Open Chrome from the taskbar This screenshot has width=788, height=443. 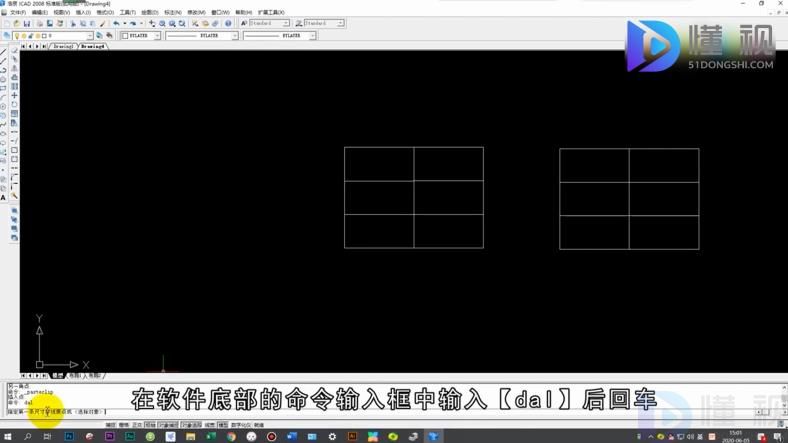(231, 436)
